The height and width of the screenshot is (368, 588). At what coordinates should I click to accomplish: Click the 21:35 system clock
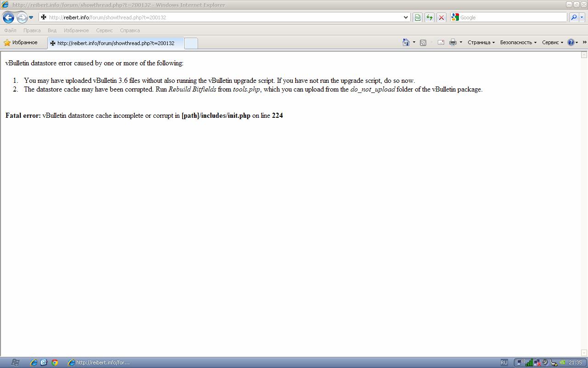[x=575, y=362]
